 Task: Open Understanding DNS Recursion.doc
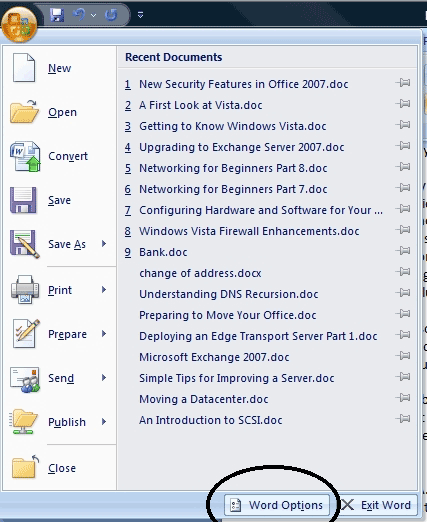tap(229, 294)
